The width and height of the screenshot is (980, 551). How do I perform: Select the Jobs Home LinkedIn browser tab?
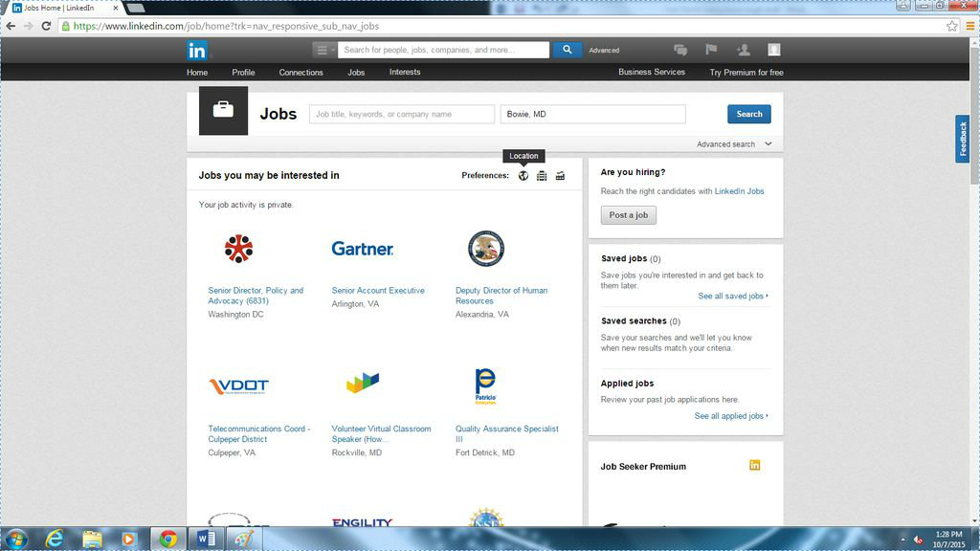[64, 8]
